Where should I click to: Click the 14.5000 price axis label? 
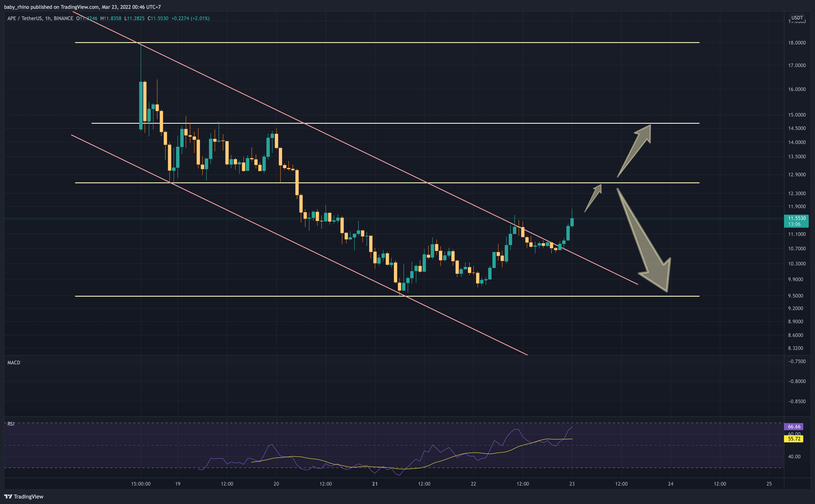[x=797, y=128]
